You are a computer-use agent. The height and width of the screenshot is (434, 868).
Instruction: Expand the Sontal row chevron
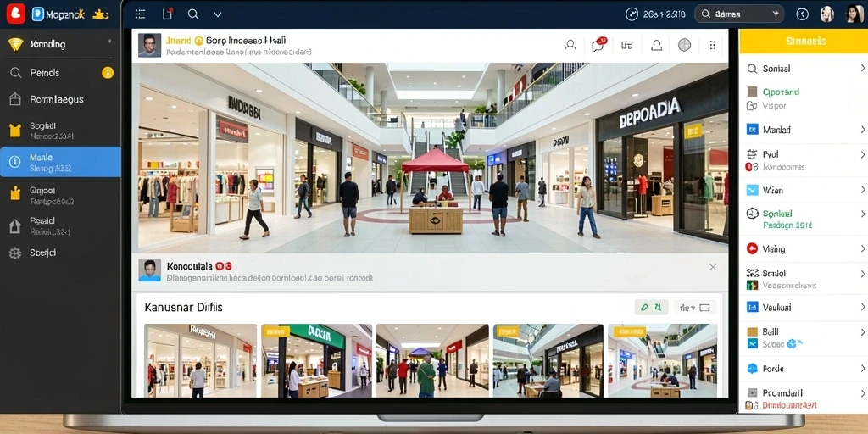[862, 68]
